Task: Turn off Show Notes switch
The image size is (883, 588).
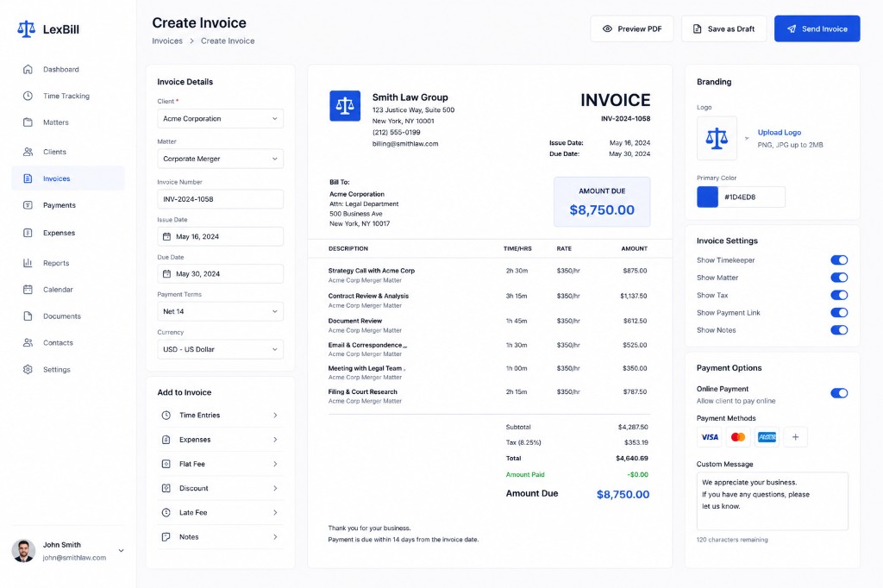Action: click(x=839, y=330)
